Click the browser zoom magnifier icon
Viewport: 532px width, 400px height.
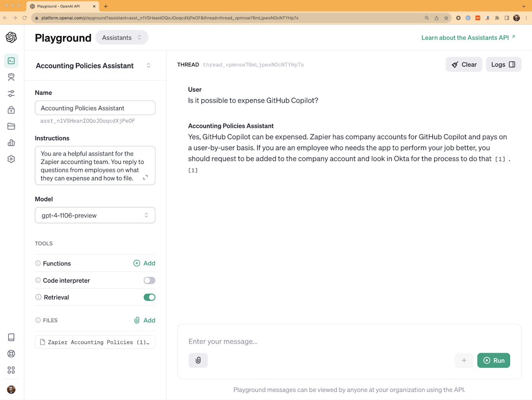tap(427, 18)
